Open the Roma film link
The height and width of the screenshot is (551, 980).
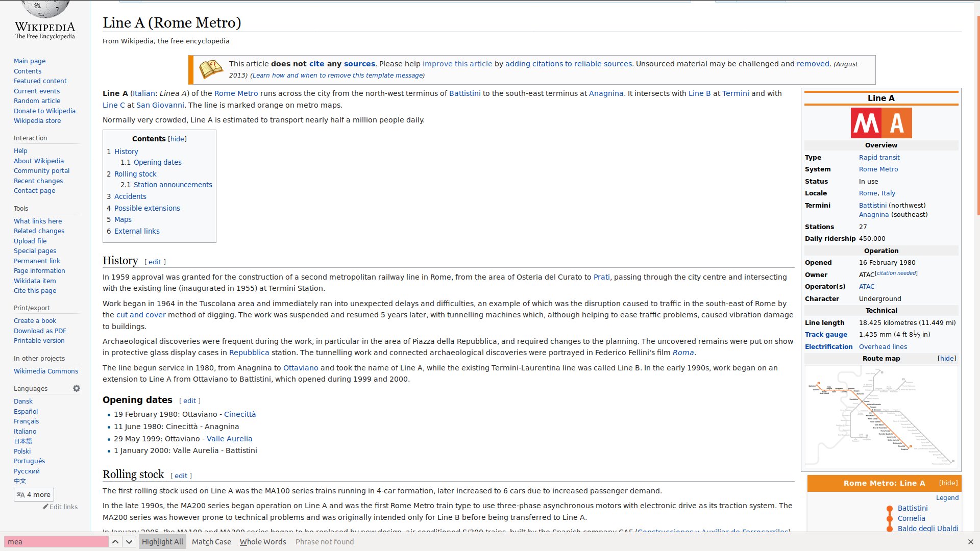(683, 353)
